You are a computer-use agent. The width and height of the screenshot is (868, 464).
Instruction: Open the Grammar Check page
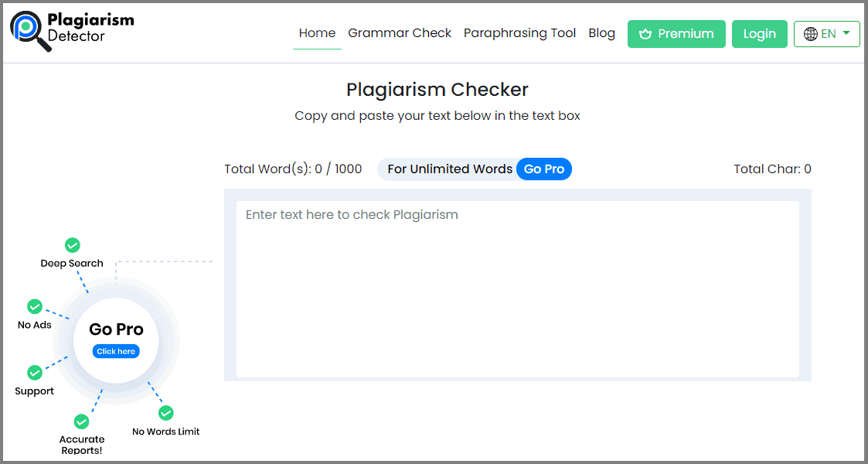(400, 33)
